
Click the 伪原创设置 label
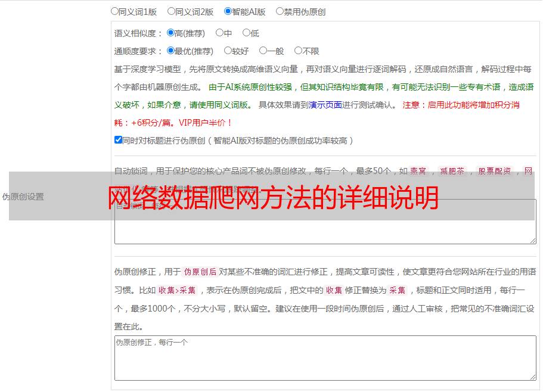click(23, 197)
